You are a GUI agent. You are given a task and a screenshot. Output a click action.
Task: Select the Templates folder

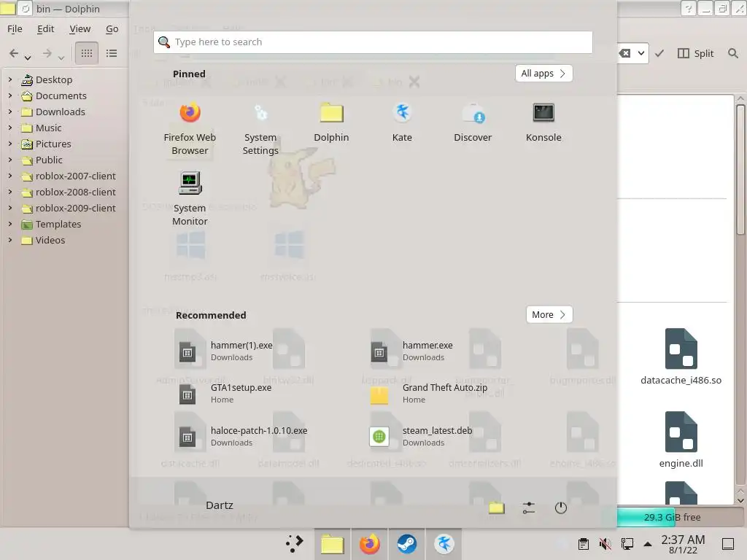pos(51,224)
